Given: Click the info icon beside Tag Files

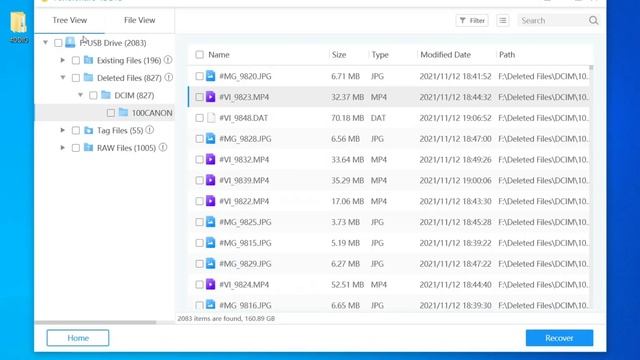Looking at the screenshot, I should (x=150, y=130).
